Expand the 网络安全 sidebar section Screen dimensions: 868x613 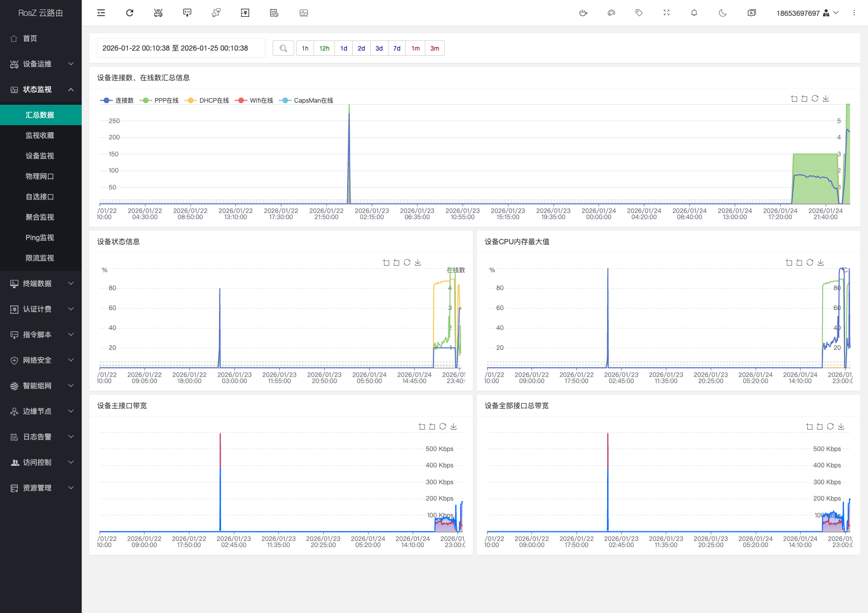tap(41, 360)
